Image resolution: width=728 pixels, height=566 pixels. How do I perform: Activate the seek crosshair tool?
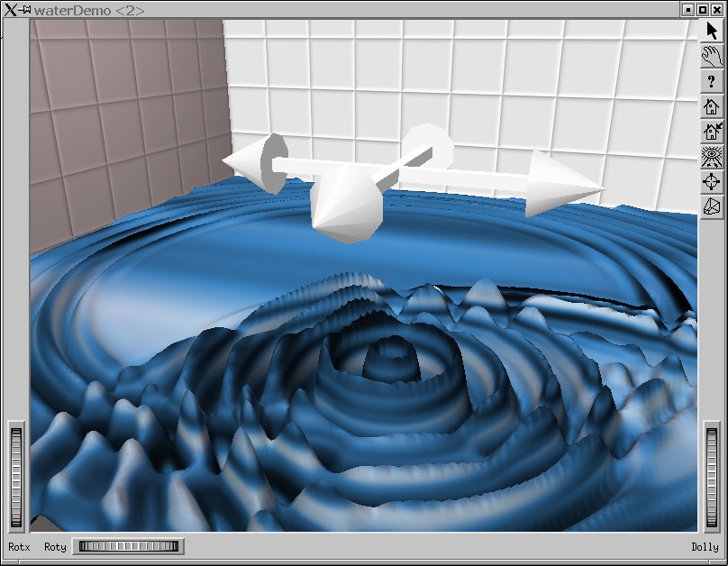pos(711,181)
